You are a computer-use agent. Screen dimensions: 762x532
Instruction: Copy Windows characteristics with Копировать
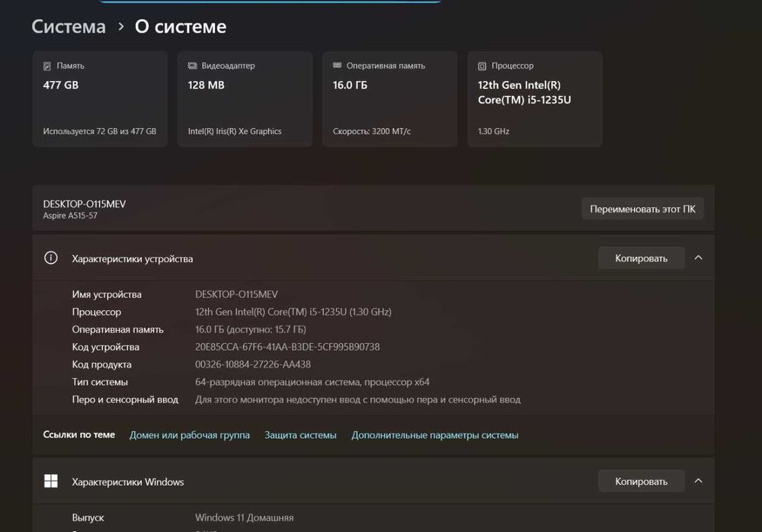(x=641, y=481)
